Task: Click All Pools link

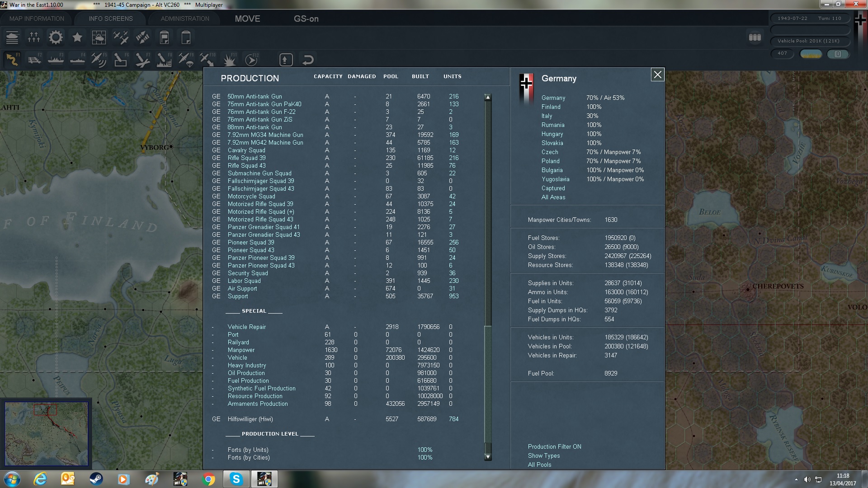Action: pos(540,465)
